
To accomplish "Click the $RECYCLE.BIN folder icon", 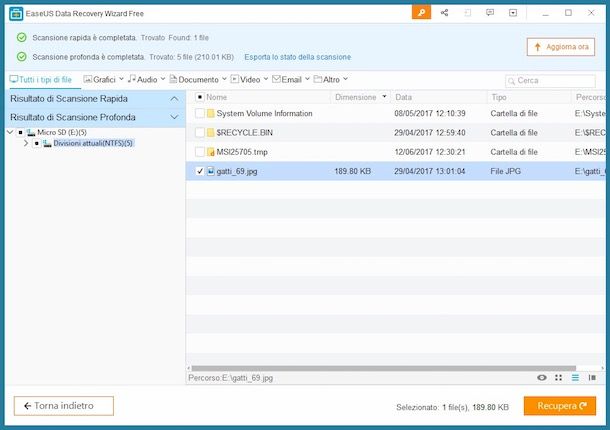I will [x=210, y=133].
